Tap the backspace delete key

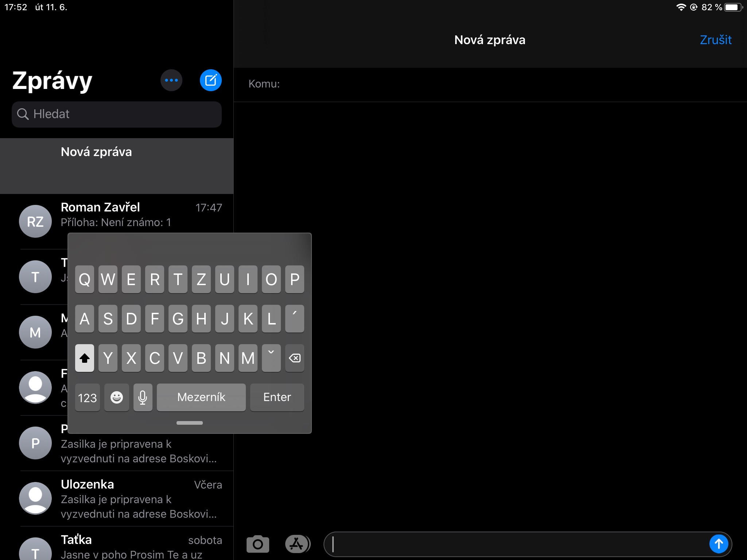(x=295, y=358)
